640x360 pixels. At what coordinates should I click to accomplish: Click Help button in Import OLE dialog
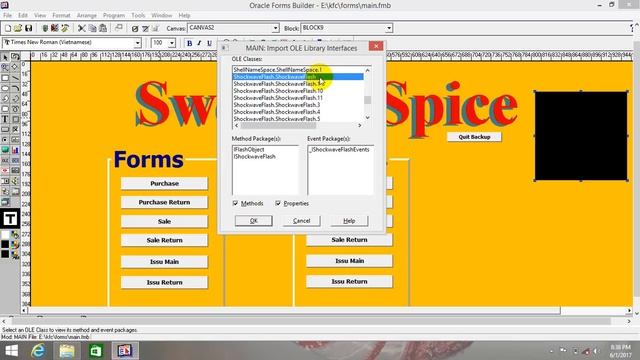coord(349,221)
